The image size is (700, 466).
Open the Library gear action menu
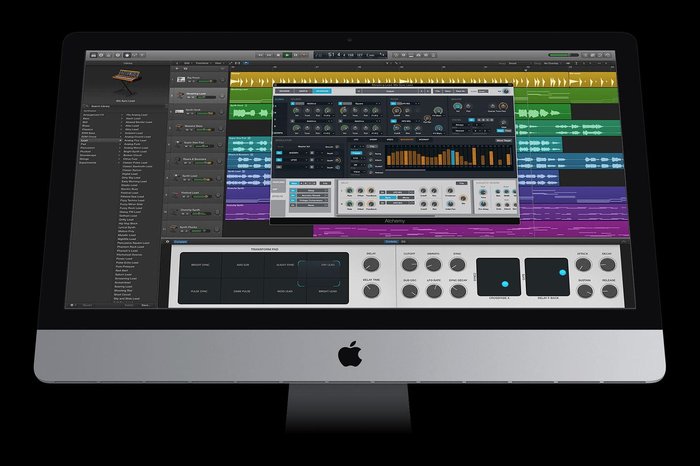tap(72, 305)
